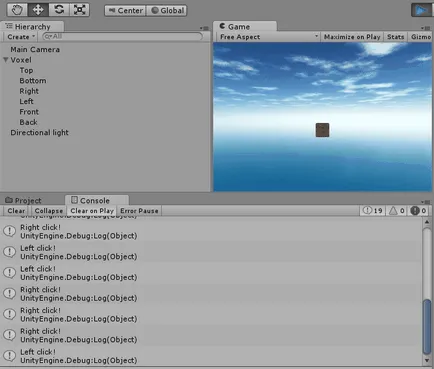Screen dimensions: 434x369
Task: Select the Hand tool in toolbar
Action: point(17,10)
